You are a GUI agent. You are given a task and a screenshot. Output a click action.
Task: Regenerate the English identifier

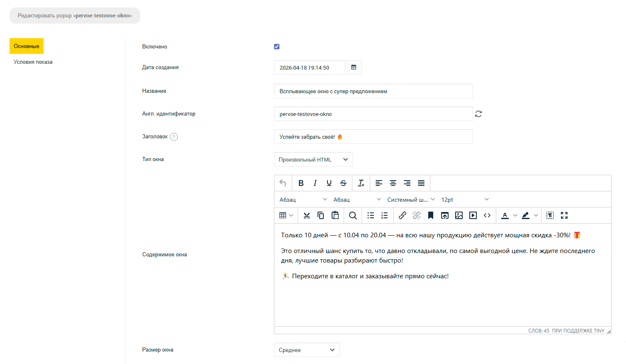point(478,114)
